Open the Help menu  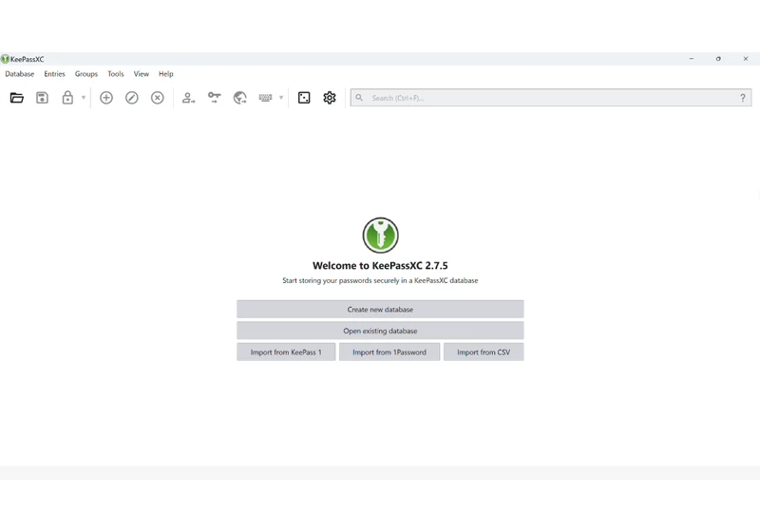click(165, 74)
